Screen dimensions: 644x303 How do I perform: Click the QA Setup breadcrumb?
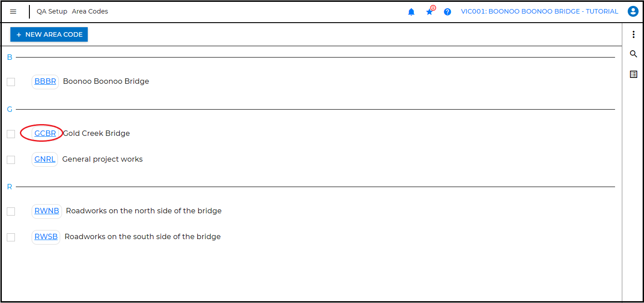(52, 11)
